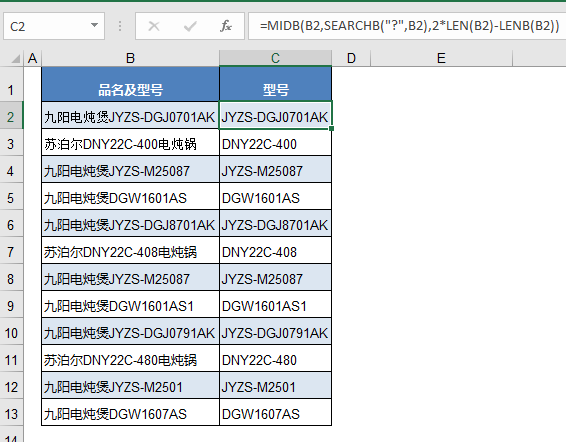Select row 5 header
Viewport: 566px width, 442px height.
[11, 196]
